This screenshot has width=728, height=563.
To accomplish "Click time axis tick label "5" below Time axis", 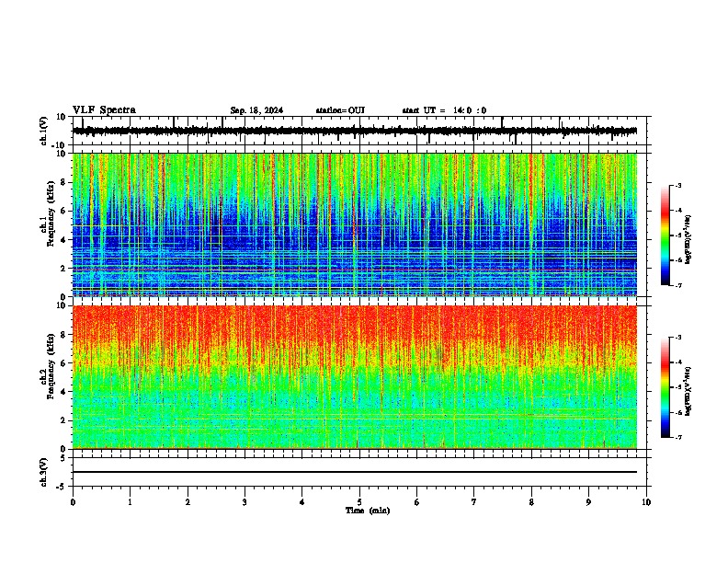I will click(359, 502).
